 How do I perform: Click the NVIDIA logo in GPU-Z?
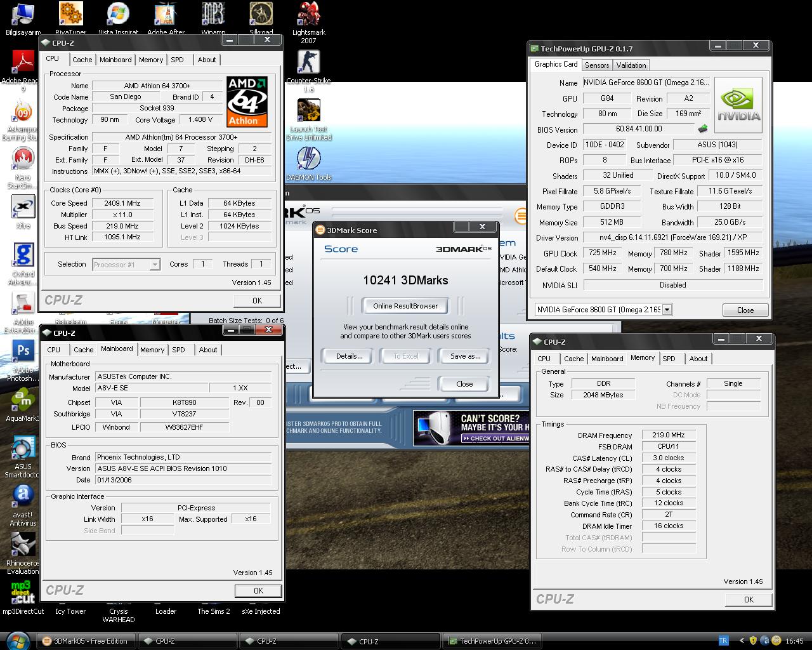coord(738,105)
